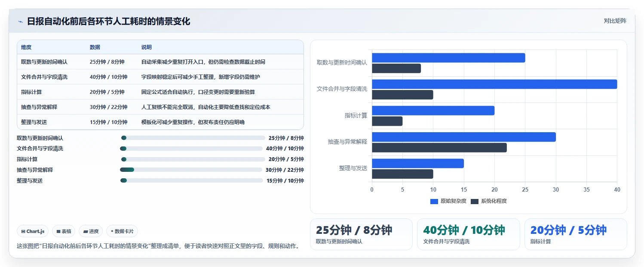Click the 说明 column header
Screen dimensions: 644x267
[x=147, y=47]
